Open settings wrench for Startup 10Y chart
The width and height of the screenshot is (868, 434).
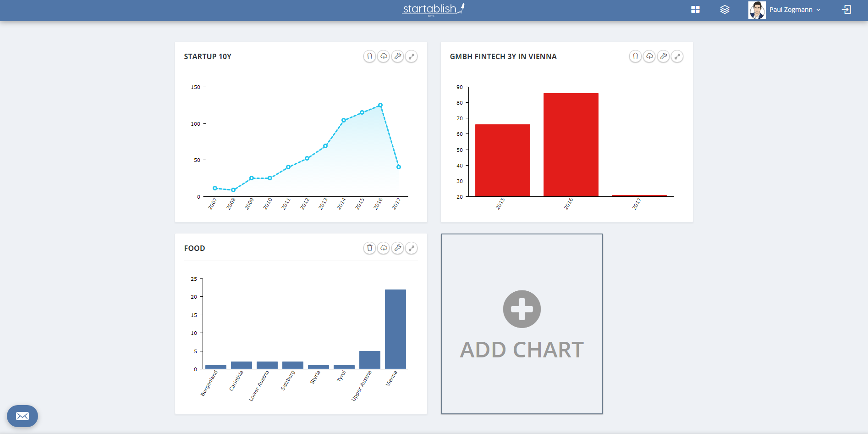(x=398, y=56)
